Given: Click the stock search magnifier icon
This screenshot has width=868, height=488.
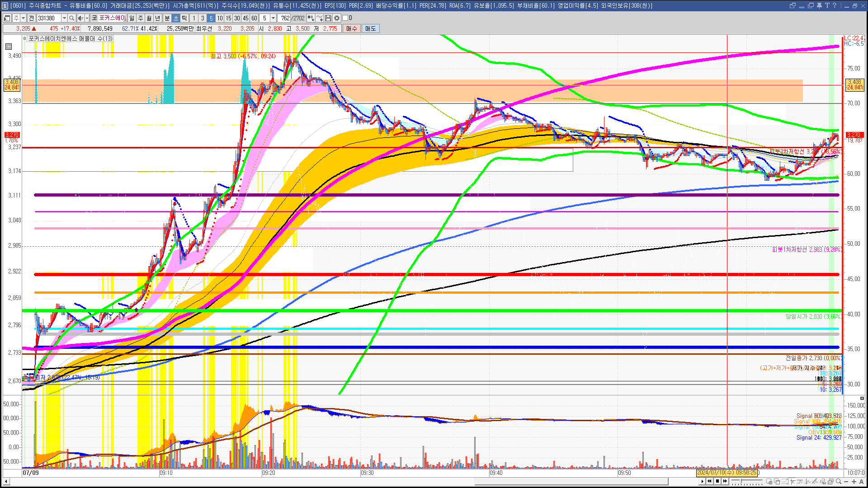Looking at the screenshot, I should [x=71, y=18].
